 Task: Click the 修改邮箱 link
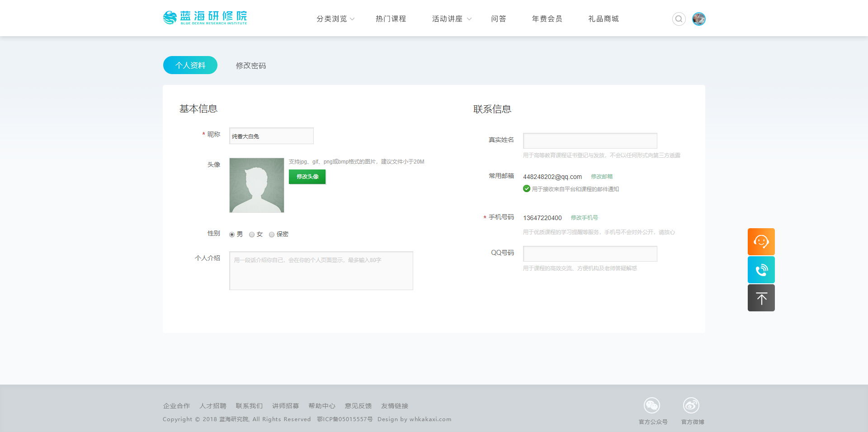(601, 177)
